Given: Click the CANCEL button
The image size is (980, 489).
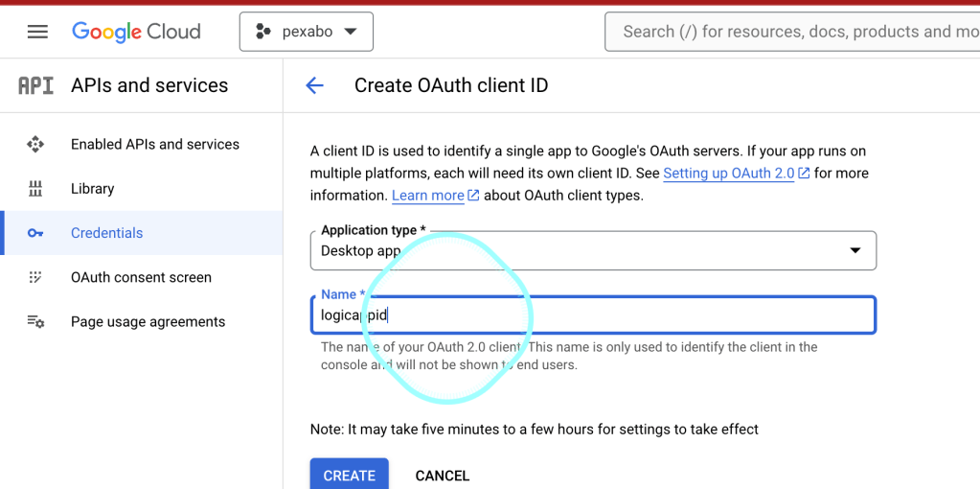Looking at the screenshot, I should coord(442,476).
